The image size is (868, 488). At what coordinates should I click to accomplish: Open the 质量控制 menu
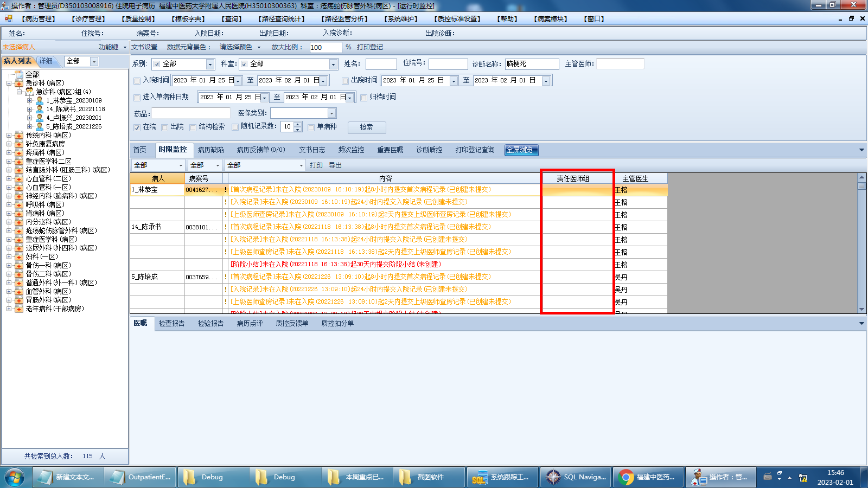(x=138, y=19)
